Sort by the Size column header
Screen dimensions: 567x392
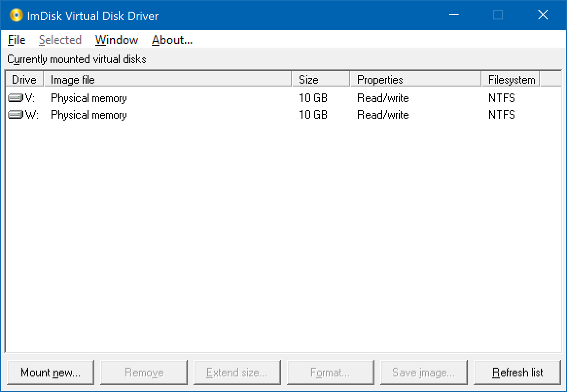point(321,79)
